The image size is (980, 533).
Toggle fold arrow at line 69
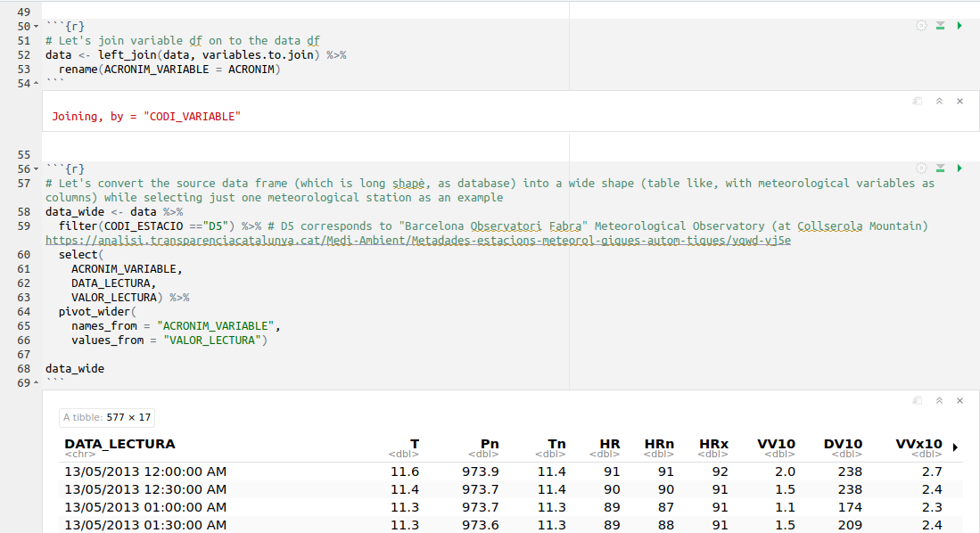[x=36, y=382]
